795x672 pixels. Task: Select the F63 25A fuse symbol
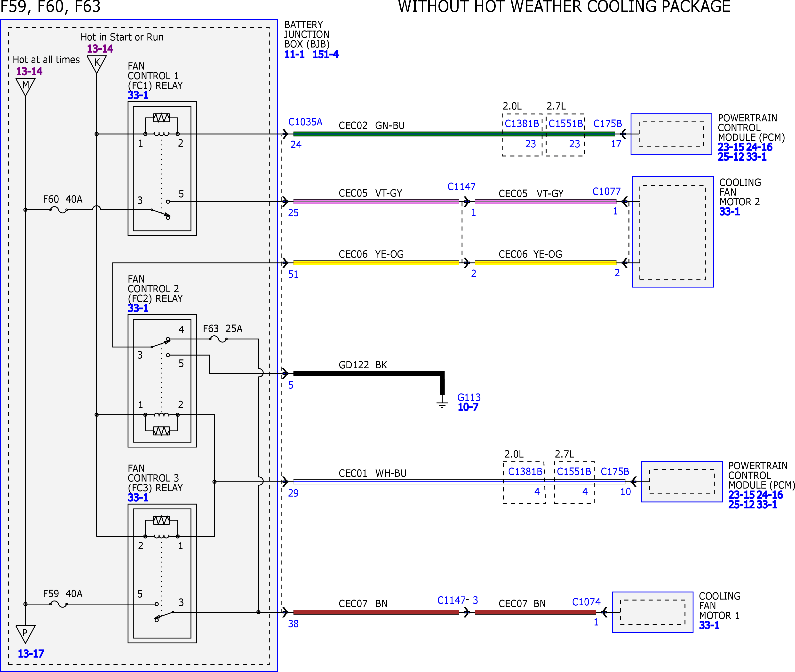[218, 339]
